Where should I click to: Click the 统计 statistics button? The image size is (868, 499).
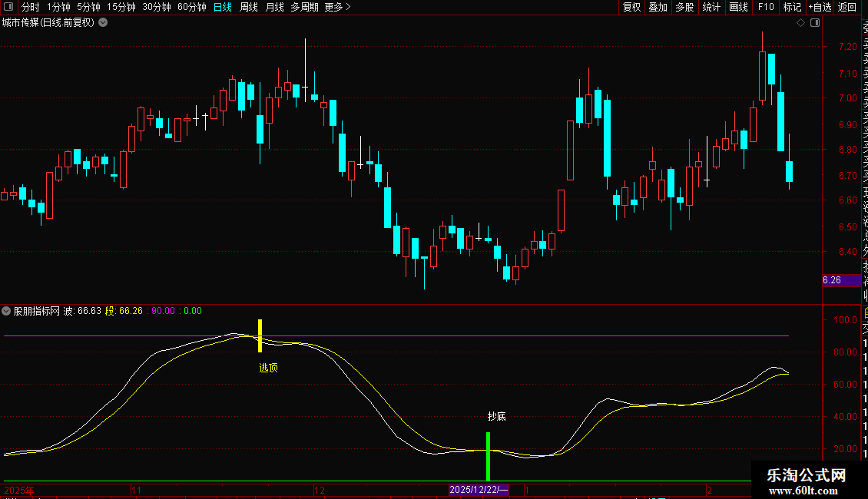(x=711, y=7)
